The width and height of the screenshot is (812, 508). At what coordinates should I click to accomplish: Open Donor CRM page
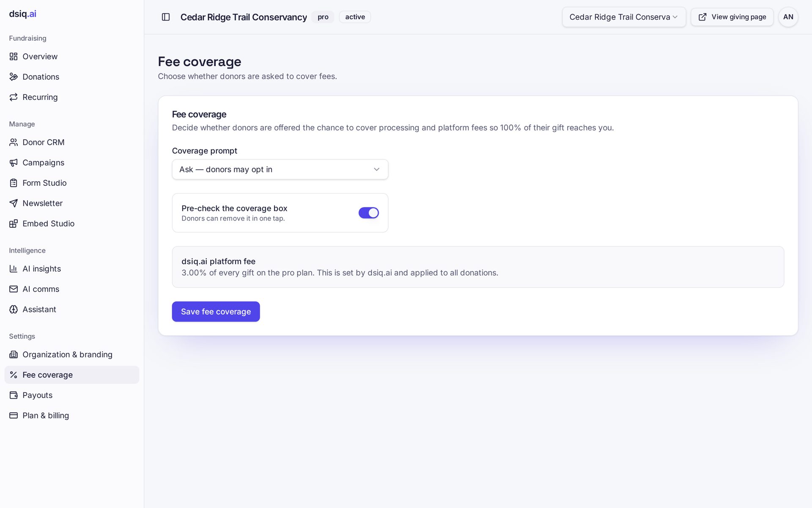72,142
